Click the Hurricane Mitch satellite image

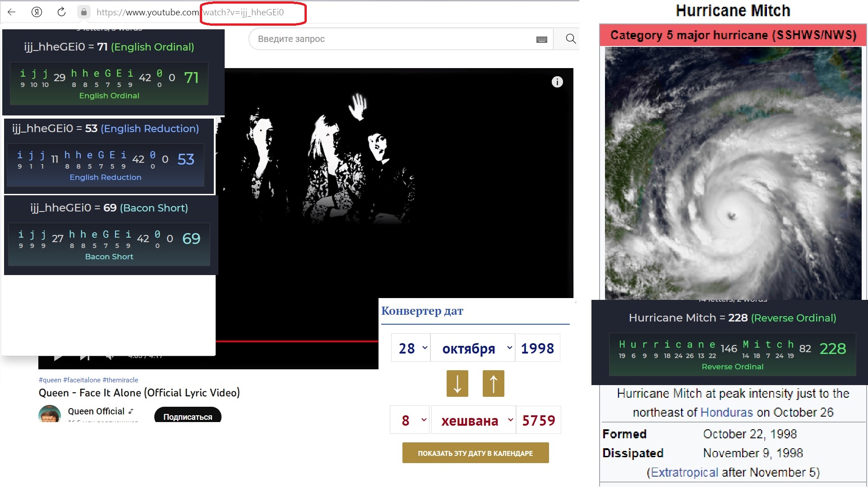pos(733,174)
